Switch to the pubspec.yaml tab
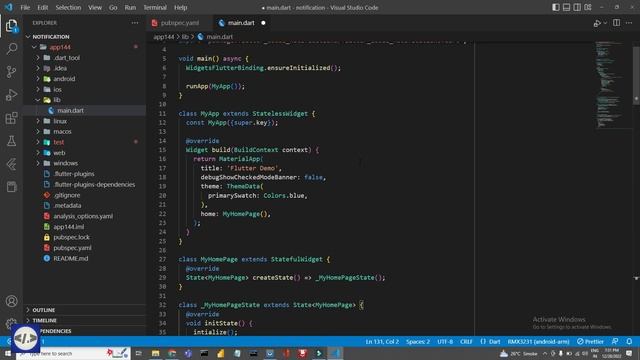 pyautogui.click(x=180, y=23)
